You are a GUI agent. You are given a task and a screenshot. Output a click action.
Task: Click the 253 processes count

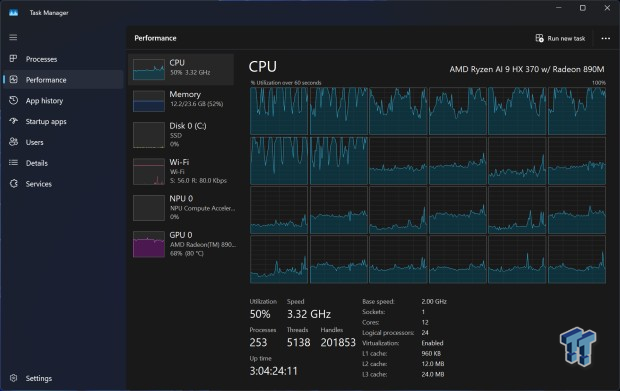258,342
